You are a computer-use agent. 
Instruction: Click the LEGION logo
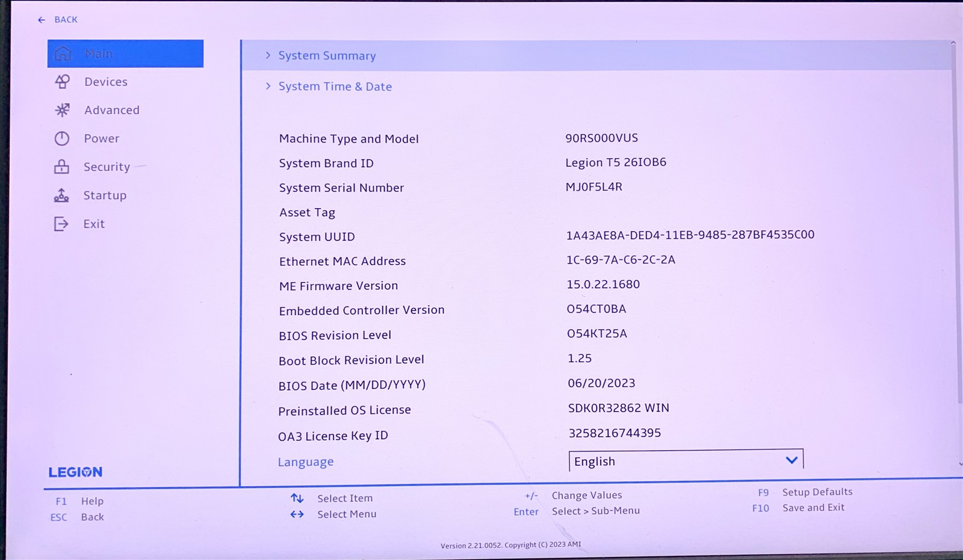point(76,472)
